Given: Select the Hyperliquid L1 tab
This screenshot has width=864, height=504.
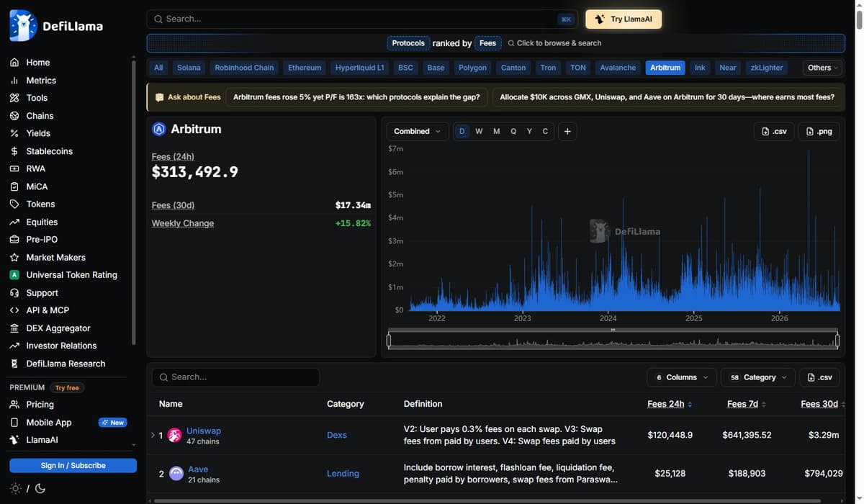Looking at the screenshot, I should 360,68.
